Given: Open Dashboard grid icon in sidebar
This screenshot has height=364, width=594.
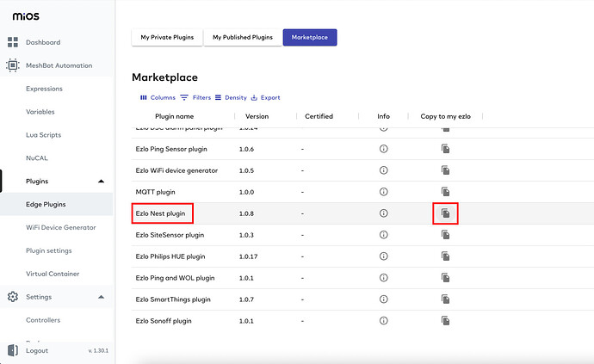Looking at the screenshot, I should (13, 42).
